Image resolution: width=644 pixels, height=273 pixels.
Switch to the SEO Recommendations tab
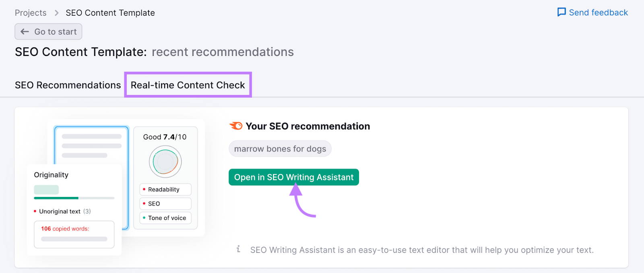[68, 85]
